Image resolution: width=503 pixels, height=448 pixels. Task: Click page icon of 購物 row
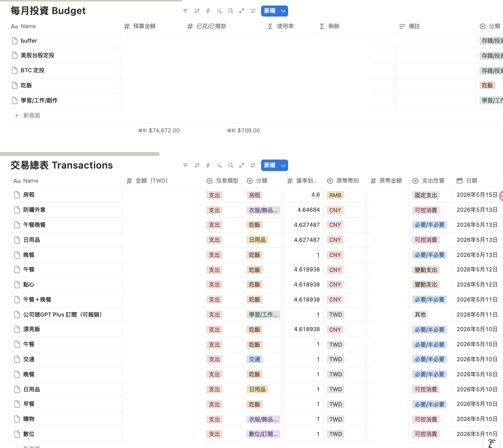(17, 419)
